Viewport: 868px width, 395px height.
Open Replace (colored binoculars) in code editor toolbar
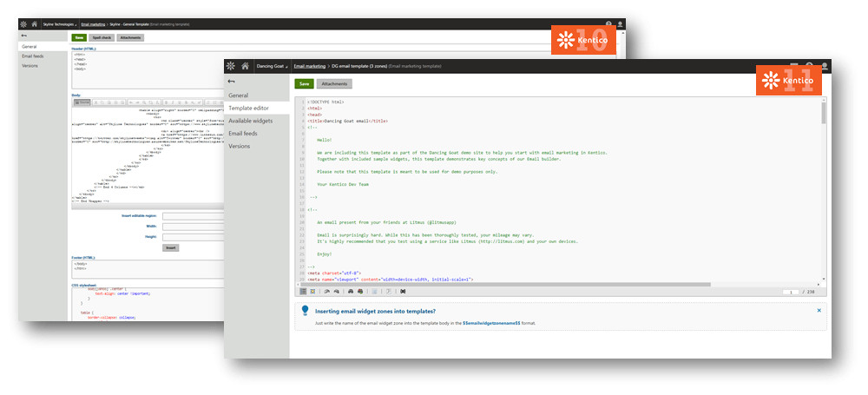pos(360,292)
